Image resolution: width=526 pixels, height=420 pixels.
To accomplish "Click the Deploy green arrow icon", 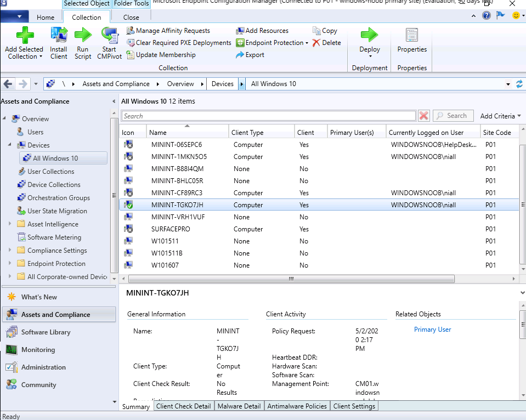I will [369, 35].
